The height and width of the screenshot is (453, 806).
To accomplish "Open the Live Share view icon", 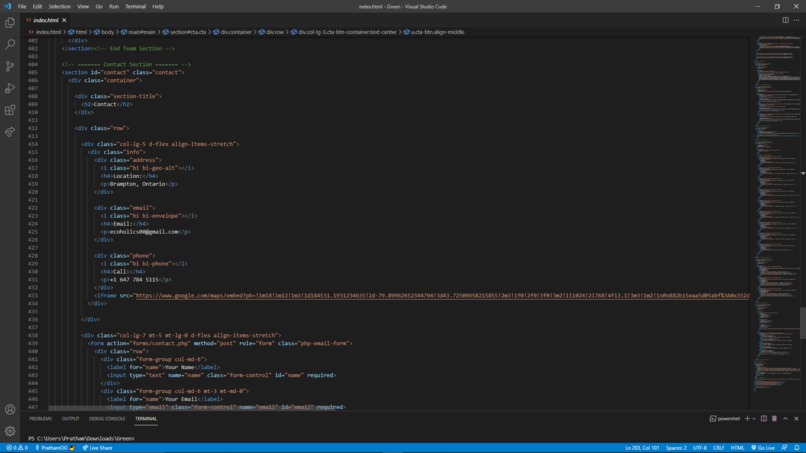I will click(x=10, y=132).
